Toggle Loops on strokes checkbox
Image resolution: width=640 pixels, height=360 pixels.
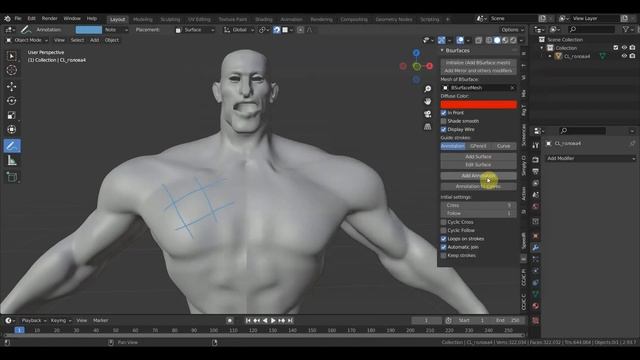443,239
